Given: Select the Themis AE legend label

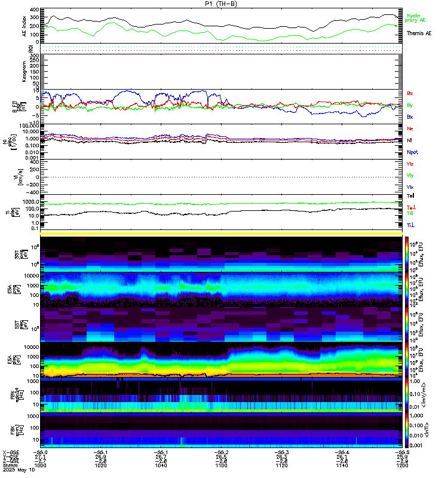Looking at the screenshot, I should tap(419, 33).
